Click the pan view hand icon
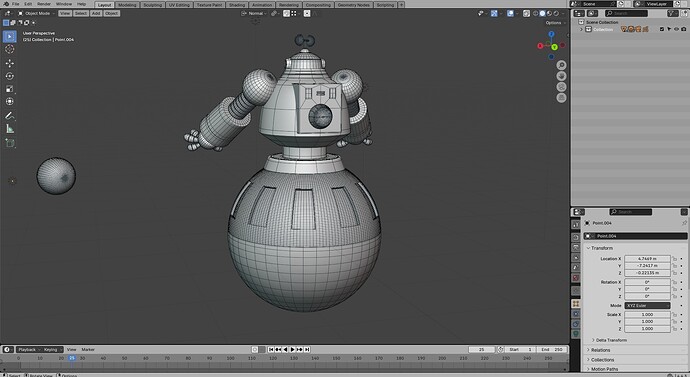 [561, 76]
